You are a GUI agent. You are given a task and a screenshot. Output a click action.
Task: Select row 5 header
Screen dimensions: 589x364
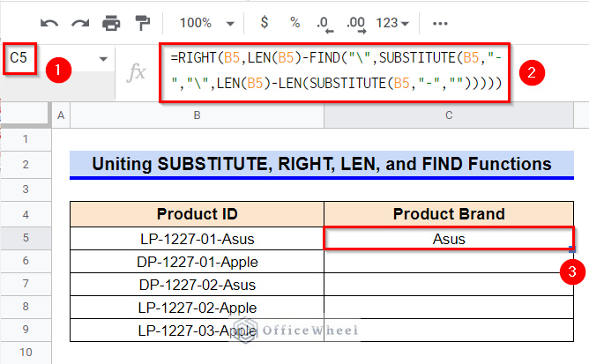[26, 238]
